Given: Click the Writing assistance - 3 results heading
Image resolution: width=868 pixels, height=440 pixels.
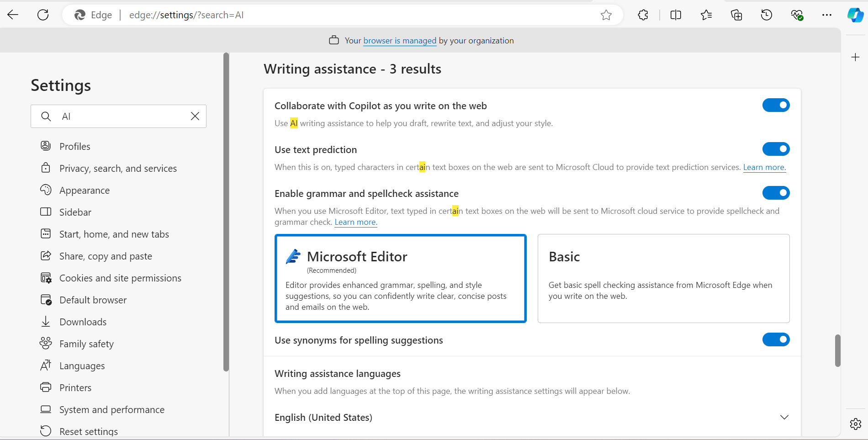Looking at the screenshot, I should tap(352, 69).
